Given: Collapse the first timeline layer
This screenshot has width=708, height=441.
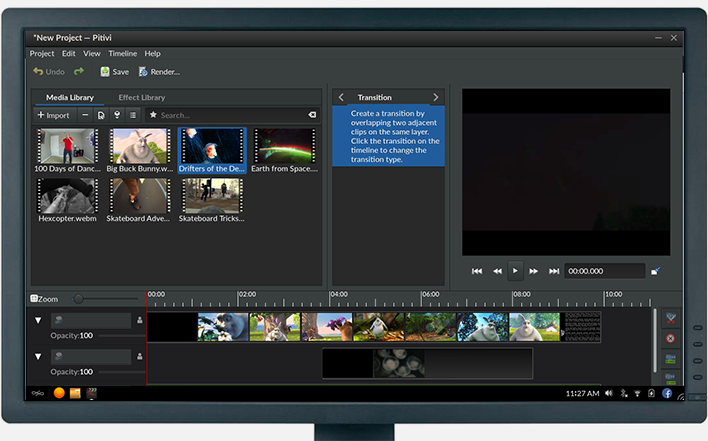Looking at the screenshot, I should tap(38, 321).
